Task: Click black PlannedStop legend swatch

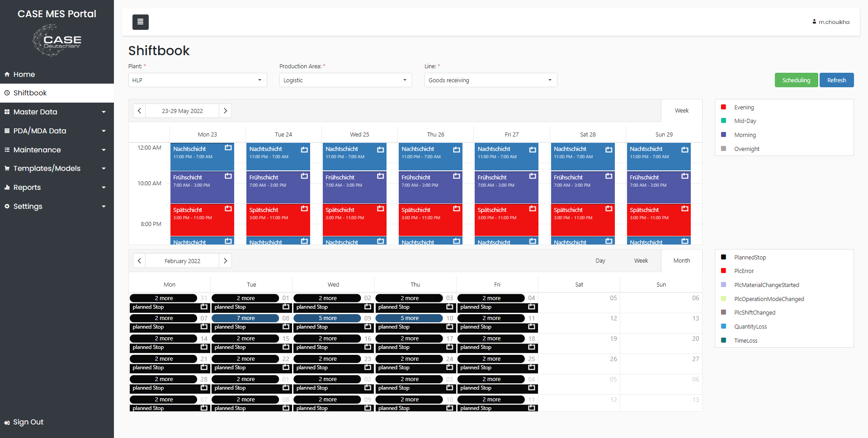Action: [x=723, y=257]
